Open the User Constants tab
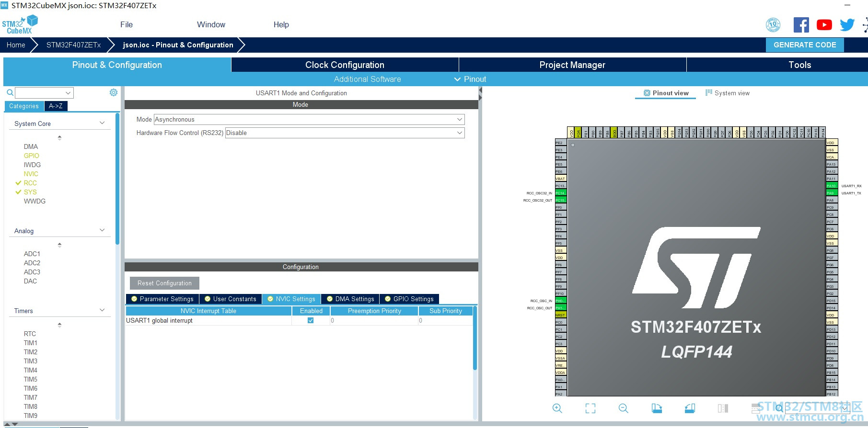The width and height of the screenshot is (868, 428). [231, 299]
